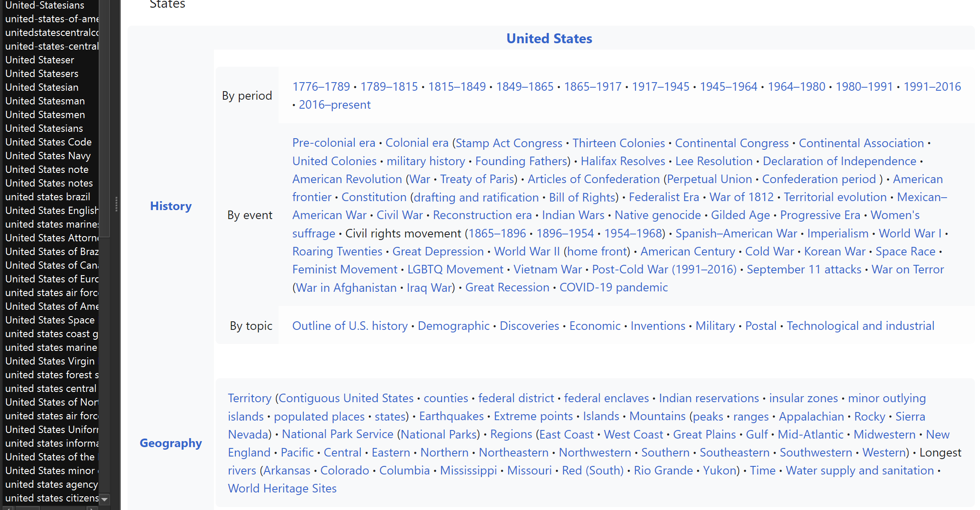Click the vertical scrollbar down arrow
This screenshot has height=510, width=980.
coord(104,499)
